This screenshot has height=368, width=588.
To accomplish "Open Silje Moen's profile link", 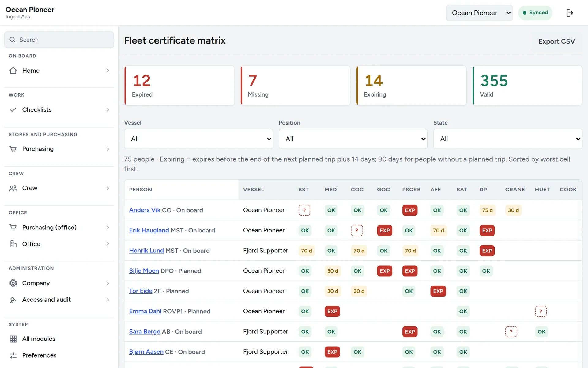I will coord(144,271).
